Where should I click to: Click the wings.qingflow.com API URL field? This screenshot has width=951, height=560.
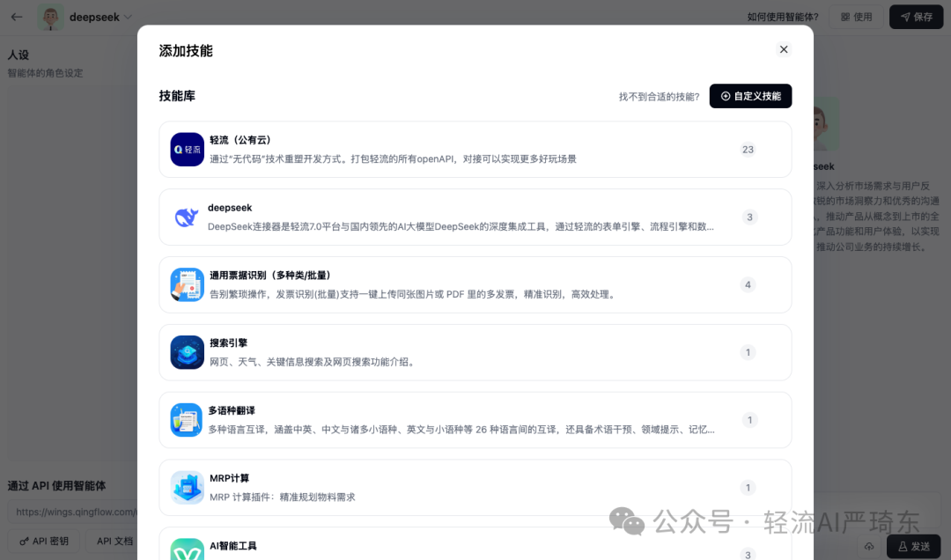pyautogui.click(x=73, y=512)
